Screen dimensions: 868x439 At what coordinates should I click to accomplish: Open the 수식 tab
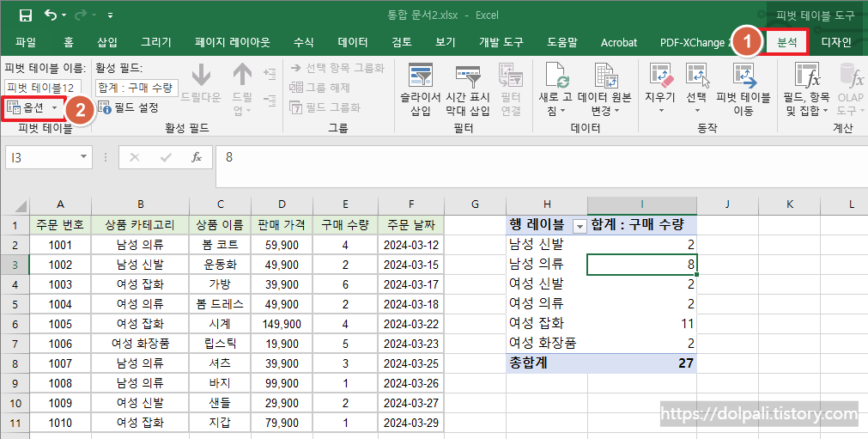303,42
